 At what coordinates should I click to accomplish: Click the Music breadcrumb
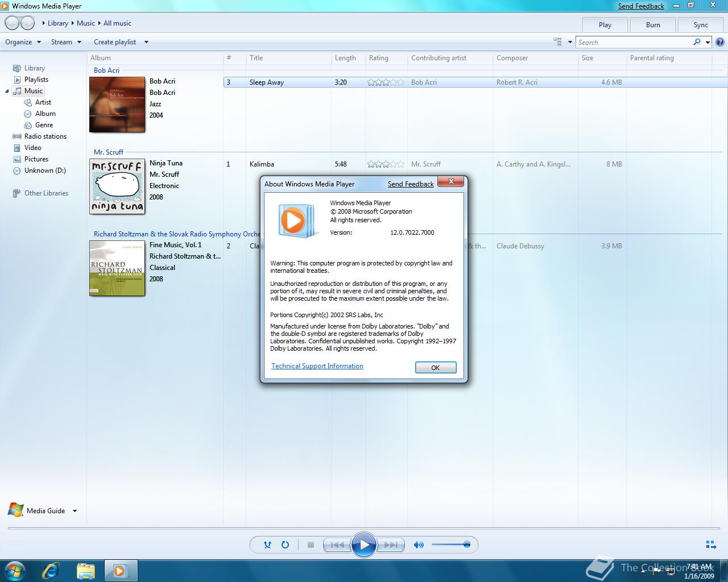click(86, 23)
